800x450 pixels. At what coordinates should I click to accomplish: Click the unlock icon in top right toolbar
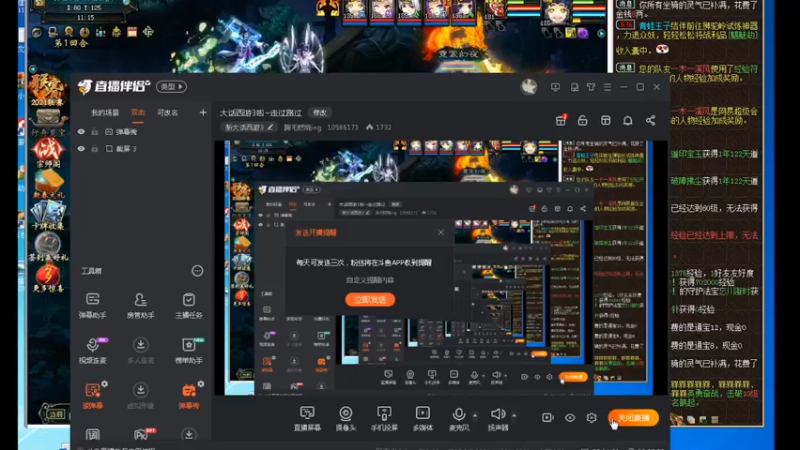click(x=583, y=120)
